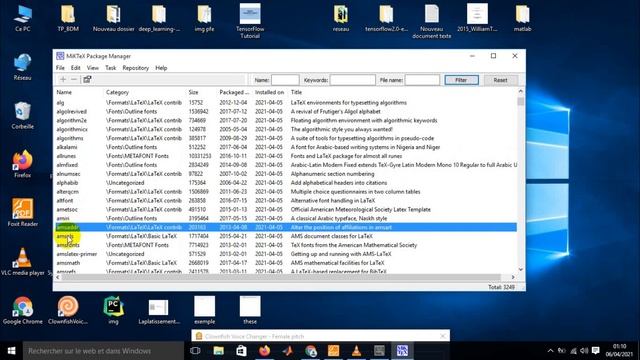Click the Reset button

click(x=500, y=80)
